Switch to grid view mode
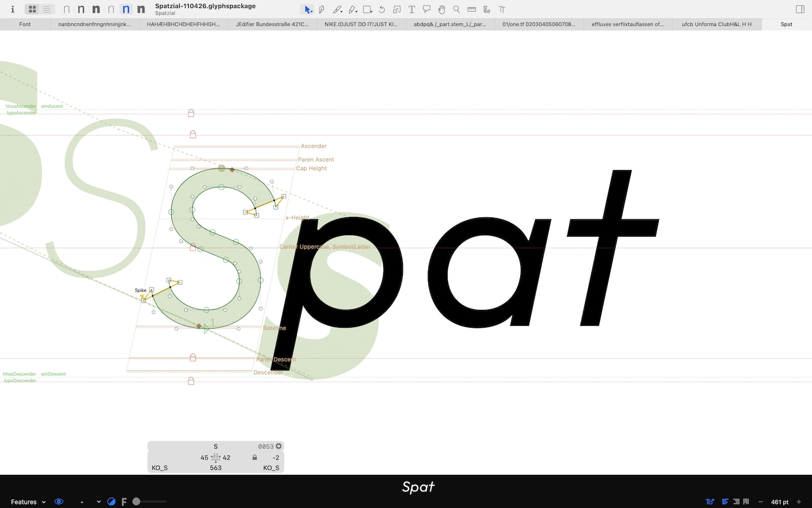This screenshot has height=508, width=812. coord(32,9)
